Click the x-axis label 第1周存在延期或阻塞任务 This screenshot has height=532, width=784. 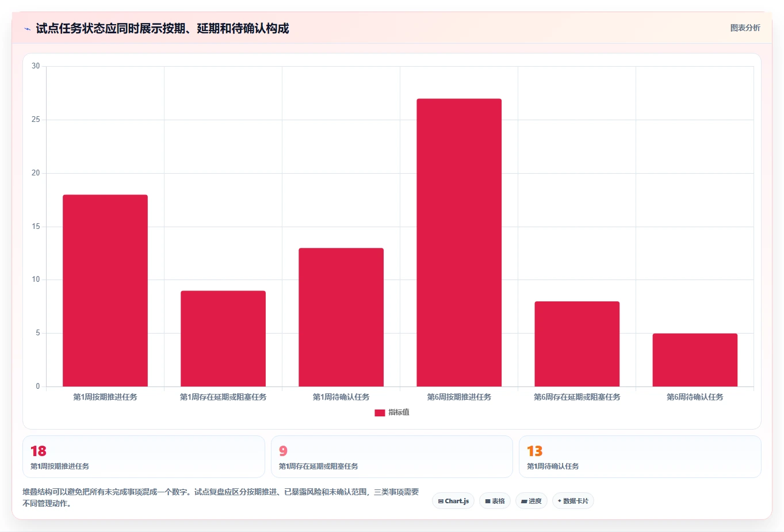coord(223,397)
